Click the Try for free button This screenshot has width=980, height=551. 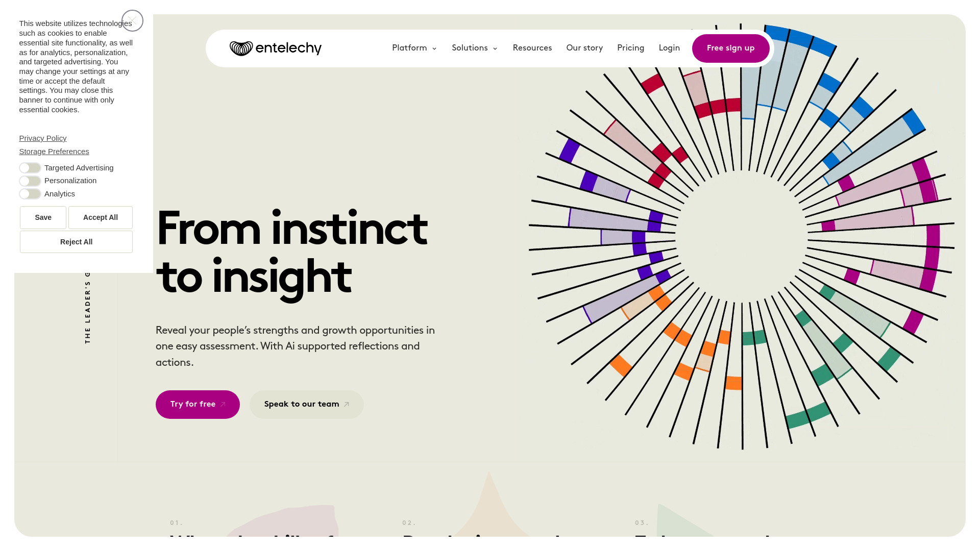click(197, 405)
